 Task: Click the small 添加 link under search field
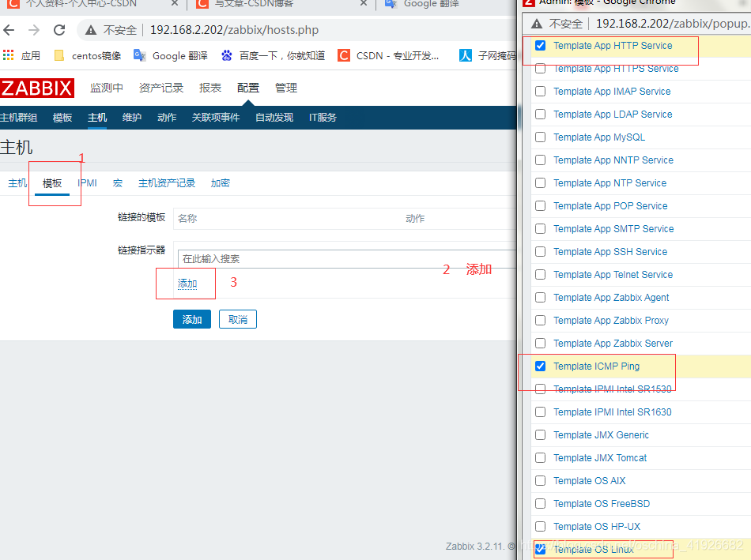tap(187, 284)
